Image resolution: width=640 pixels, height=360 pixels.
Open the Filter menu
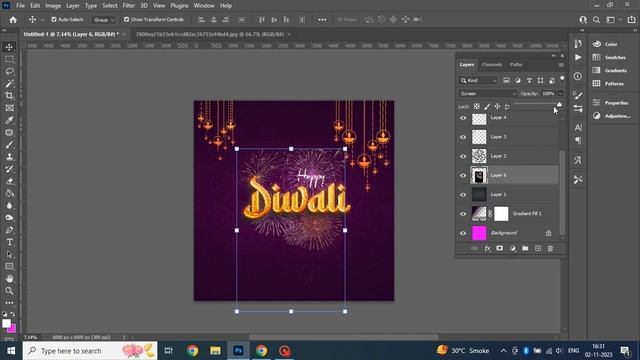point(129,6)
